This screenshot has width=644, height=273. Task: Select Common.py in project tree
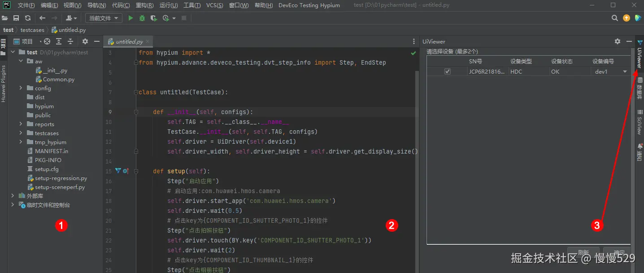55,79
